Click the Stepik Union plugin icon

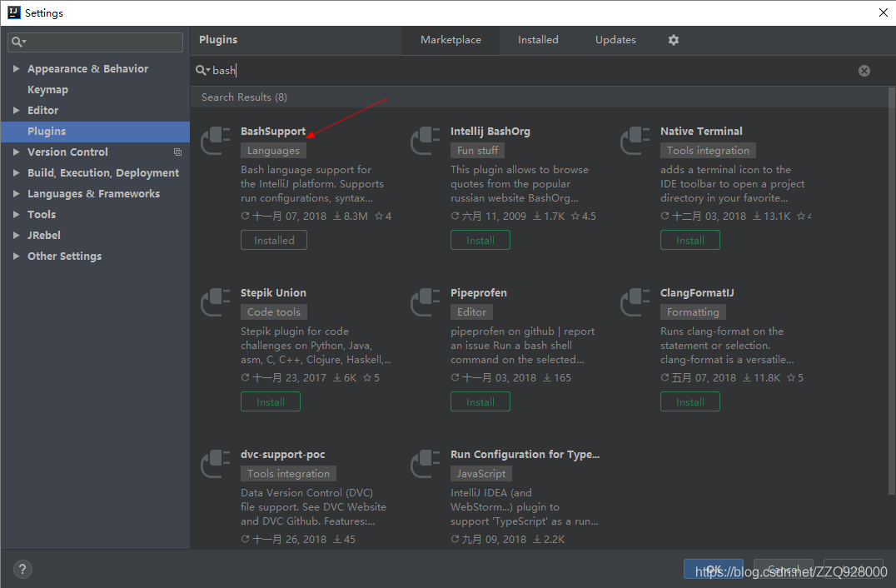pos(216,302)
